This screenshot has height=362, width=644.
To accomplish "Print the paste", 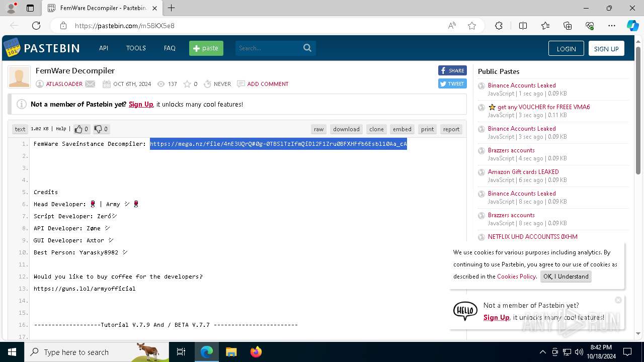I will tap(428, 129).
